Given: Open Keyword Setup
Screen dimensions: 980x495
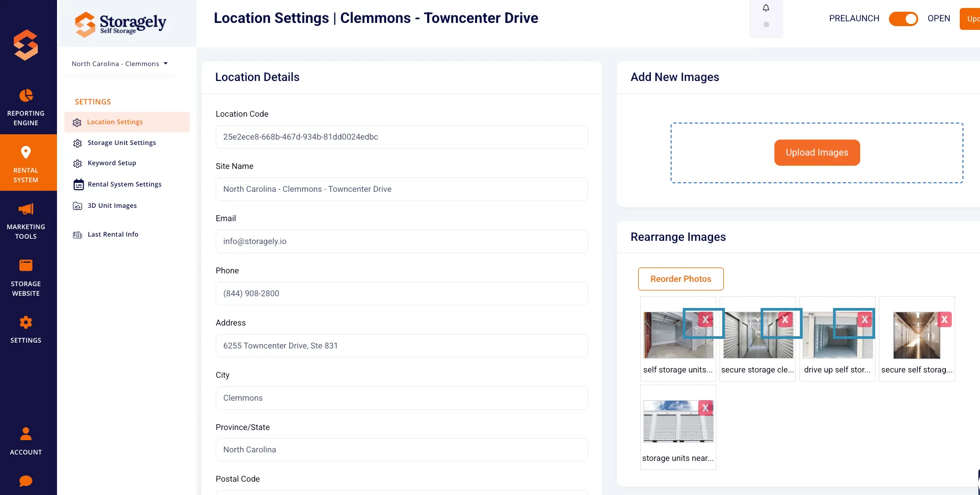Looking at the screenshot, I should click(x=112, y=163).
